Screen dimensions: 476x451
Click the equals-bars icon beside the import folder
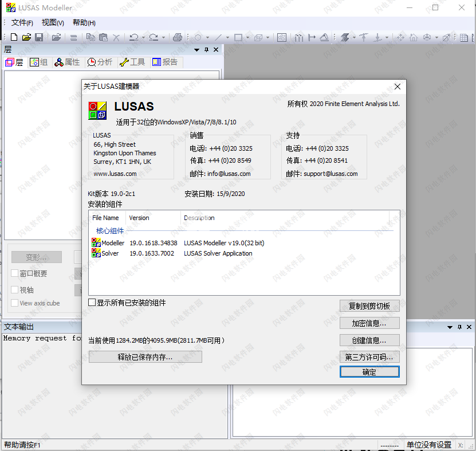73,38
